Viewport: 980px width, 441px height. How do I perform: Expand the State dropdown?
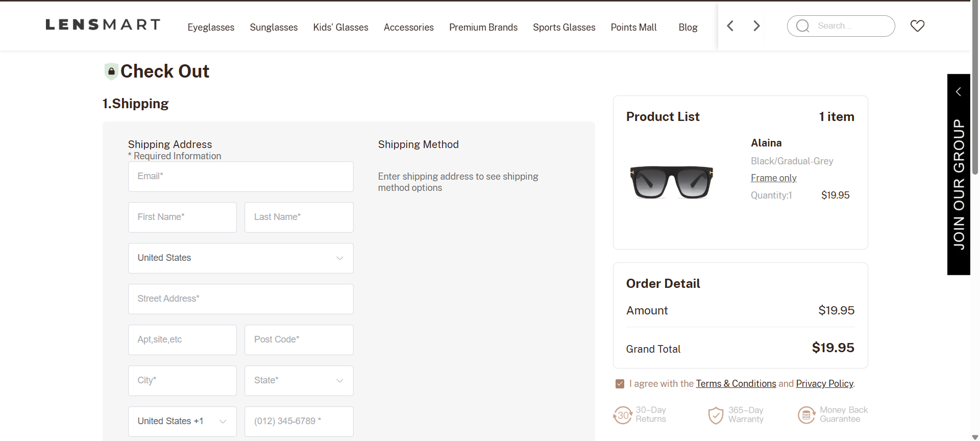click(299, 381)
